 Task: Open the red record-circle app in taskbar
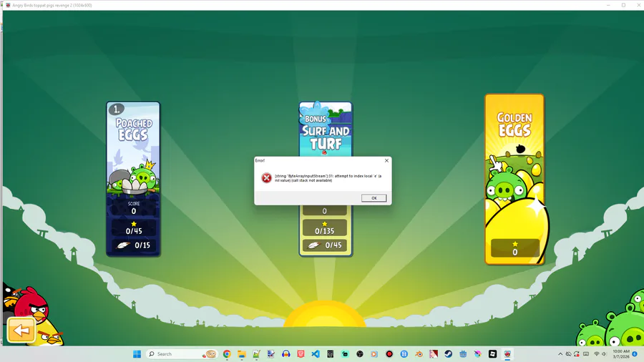[389, 354]
